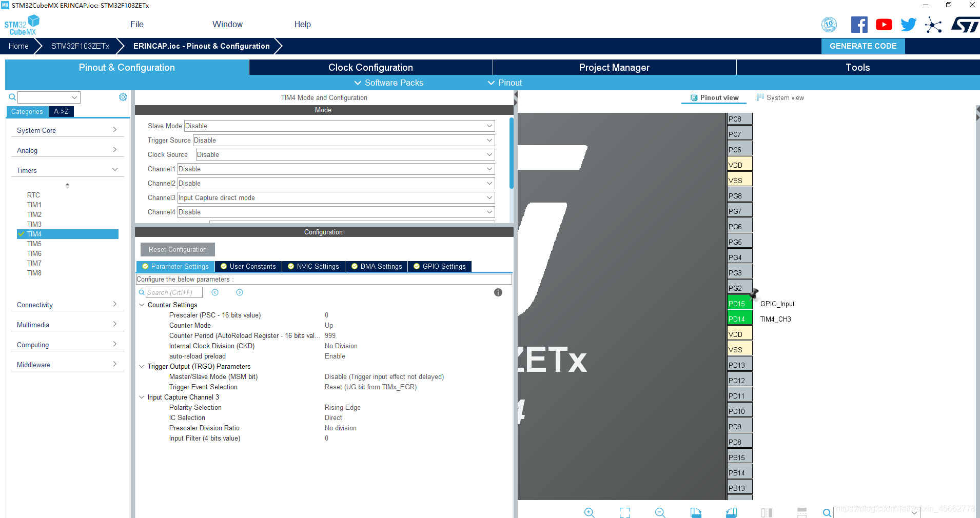Open the categories settings gear icon
The width and height of the screenshot is (980, 518).
(x=123, y=97)
